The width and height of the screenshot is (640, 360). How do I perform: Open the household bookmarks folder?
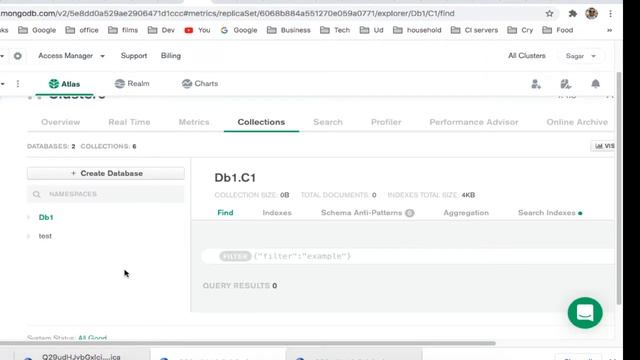(x=417, y=30)
